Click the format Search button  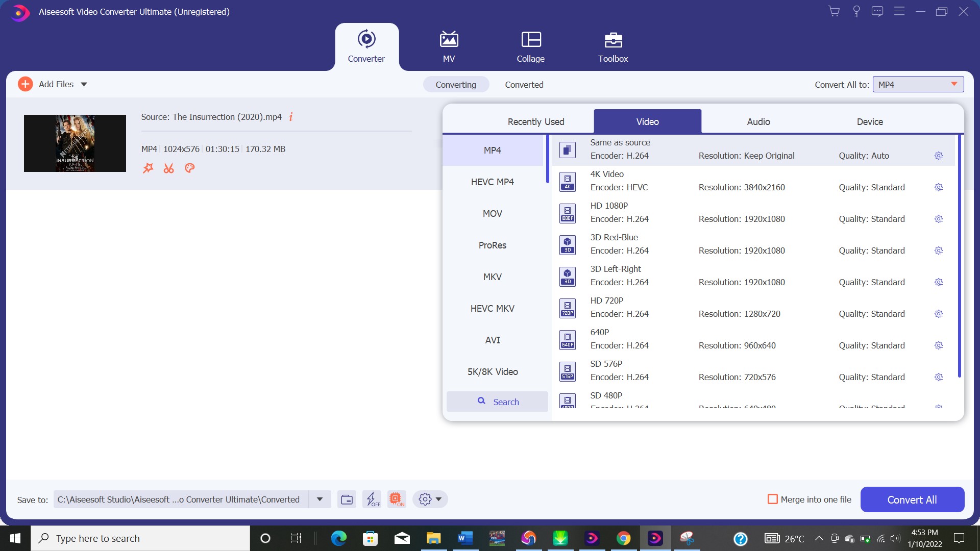(497, 402)
